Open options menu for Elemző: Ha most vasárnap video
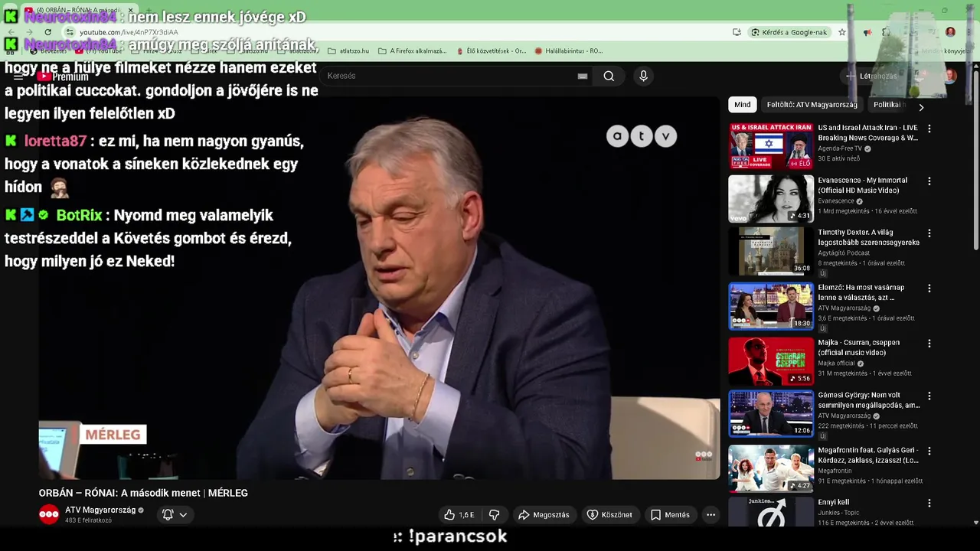 point(929,289)
